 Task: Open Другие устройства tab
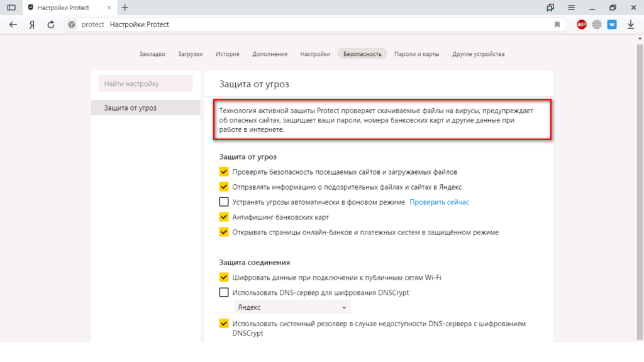[x=478, y=54]
